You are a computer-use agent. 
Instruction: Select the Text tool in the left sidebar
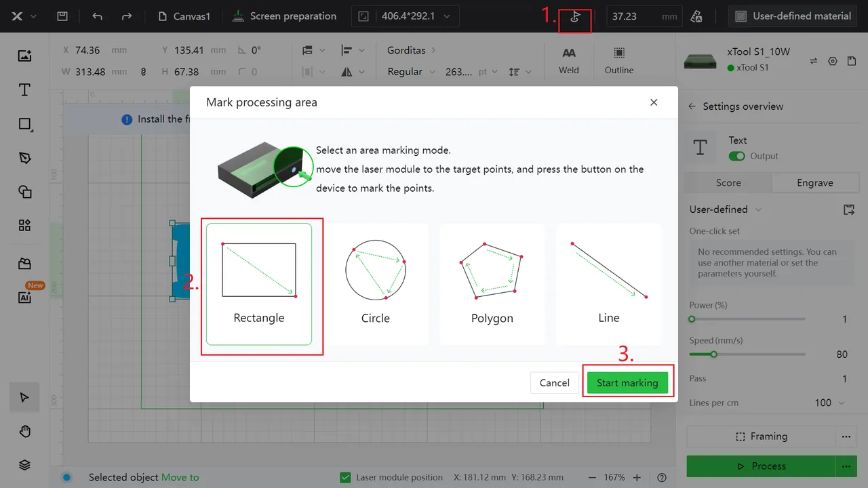point(24,90)
